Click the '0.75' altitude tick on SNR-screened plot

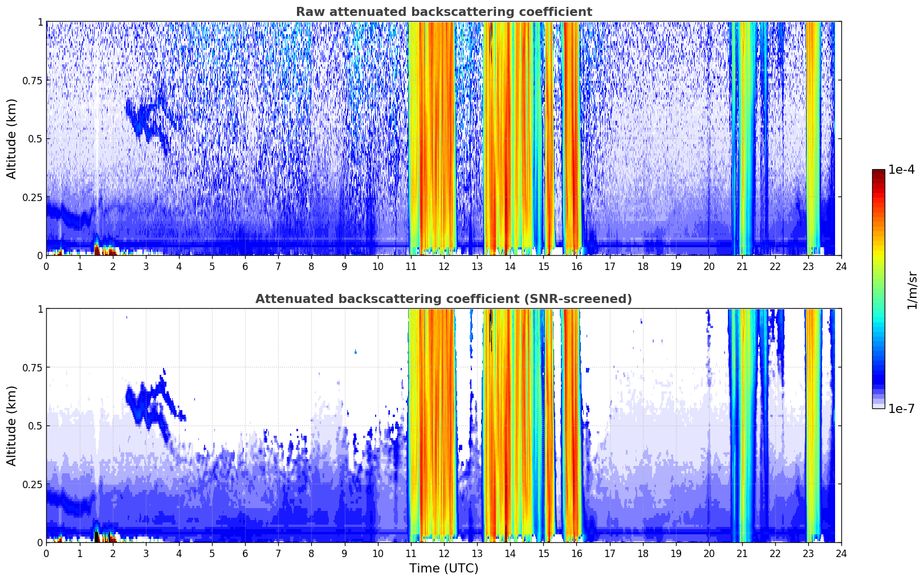pos(32,368)
